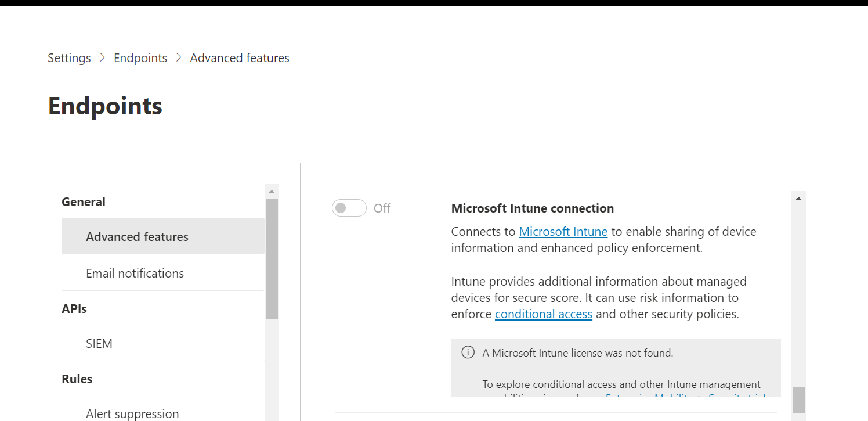Viewport: 868px width, 421px height.
Task: Follow the conditional access link
Action: 543,314
